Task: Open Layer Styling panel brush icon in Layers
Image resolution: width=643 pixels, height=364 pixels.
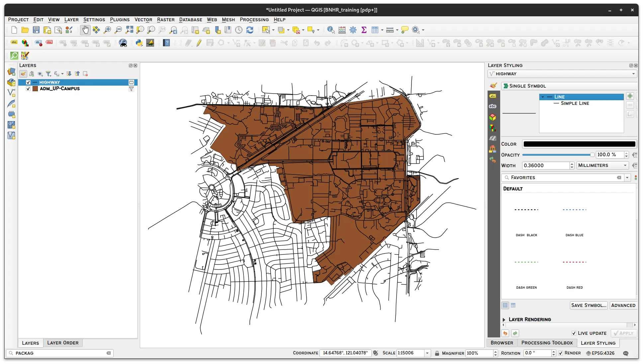Action: [23, 74]
